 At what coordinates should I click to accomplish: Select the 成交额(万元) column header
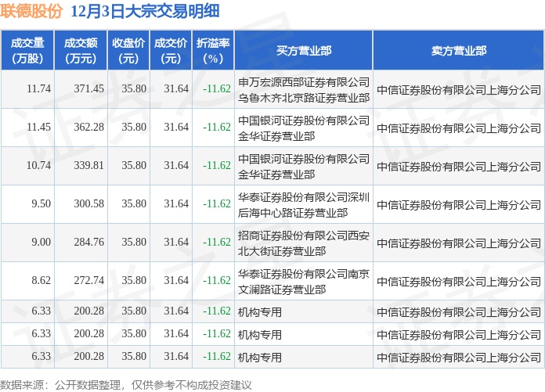[81, 51]
